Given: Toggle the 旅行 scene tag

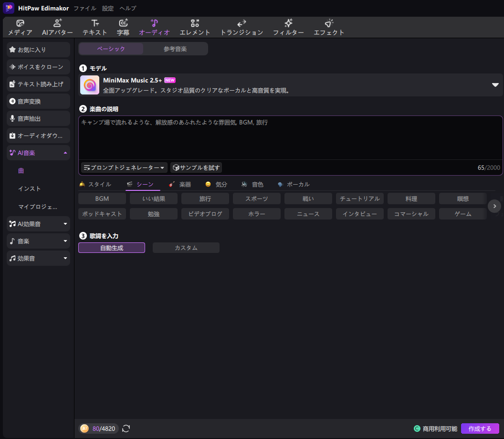Looking at the screenshot, I should [205, 199].
